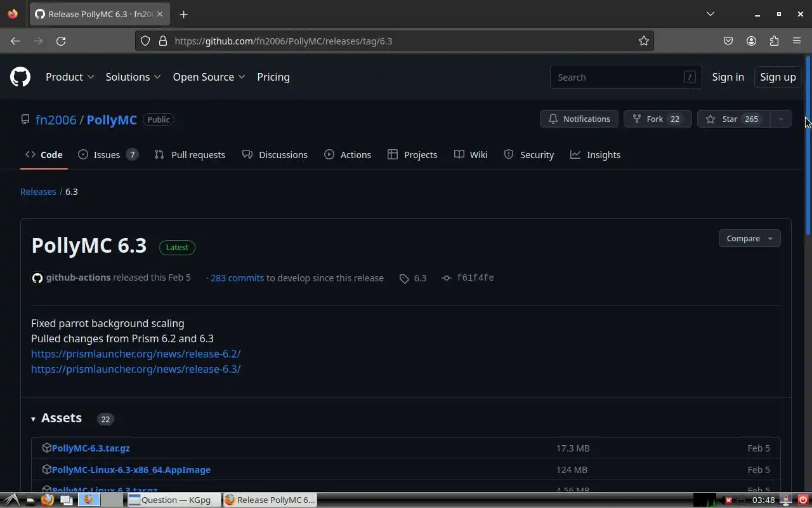The width and height of the screenshot is (812, 508).
Task: Click the Latest release badge
Action: click(177, 247)
